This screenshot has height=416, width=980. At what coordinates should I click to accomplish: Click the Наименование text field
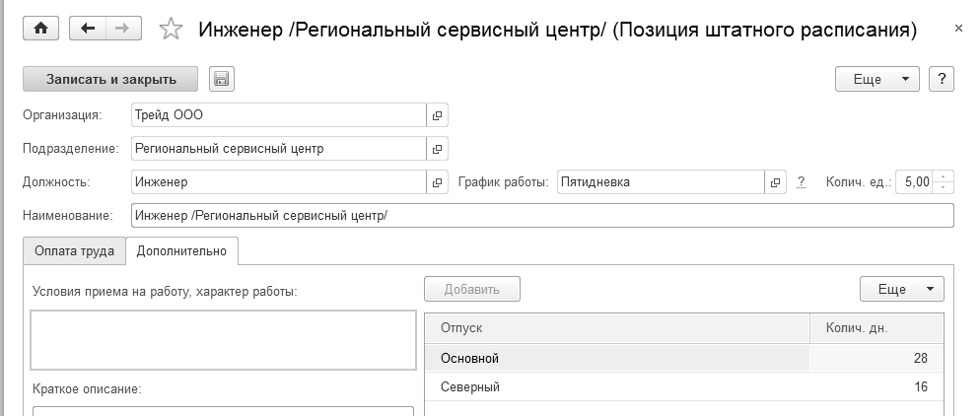tap(542, 216)
